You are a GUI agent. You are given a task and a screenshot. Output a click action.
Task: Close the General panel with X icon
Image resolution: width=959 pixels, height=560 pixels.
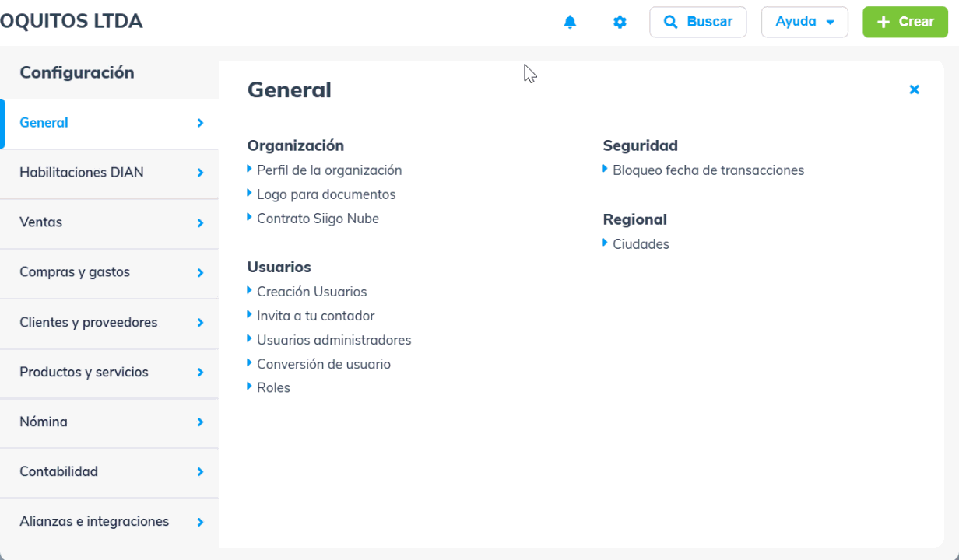point(914,89)
